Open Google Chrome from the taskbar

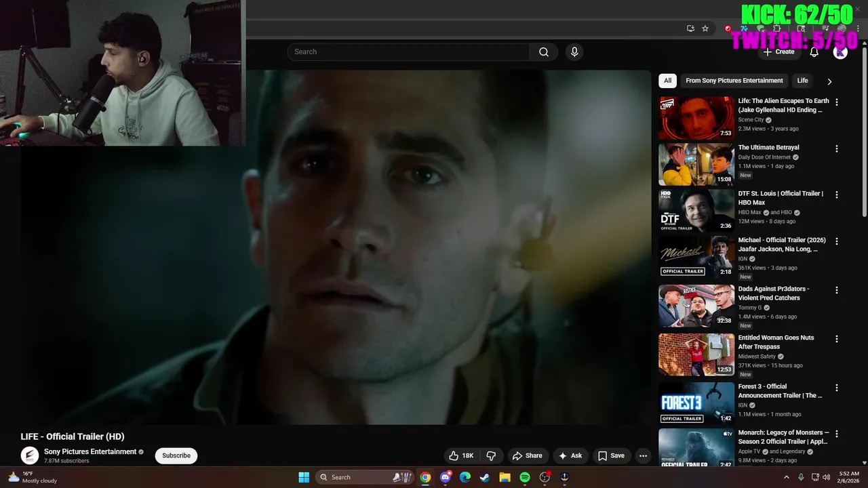coord(425,477)
